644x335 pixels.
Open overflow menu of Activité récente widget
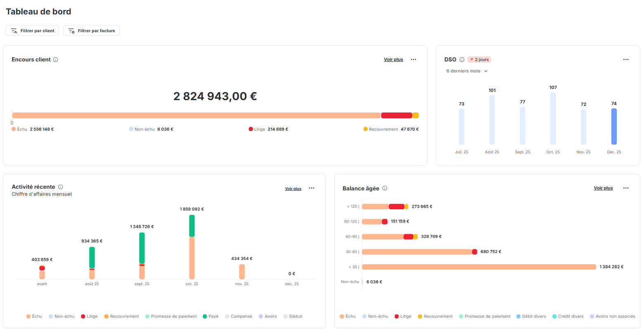coord(311,188)
